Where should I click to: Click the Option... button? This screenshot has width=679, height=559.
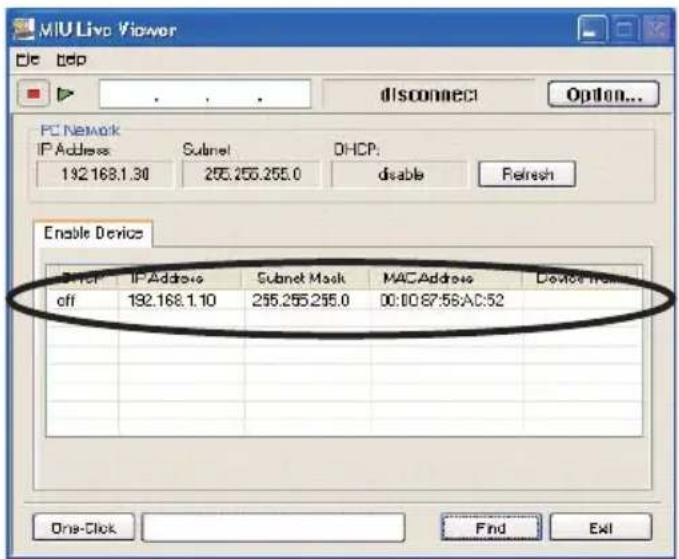(x=603, y=94)
